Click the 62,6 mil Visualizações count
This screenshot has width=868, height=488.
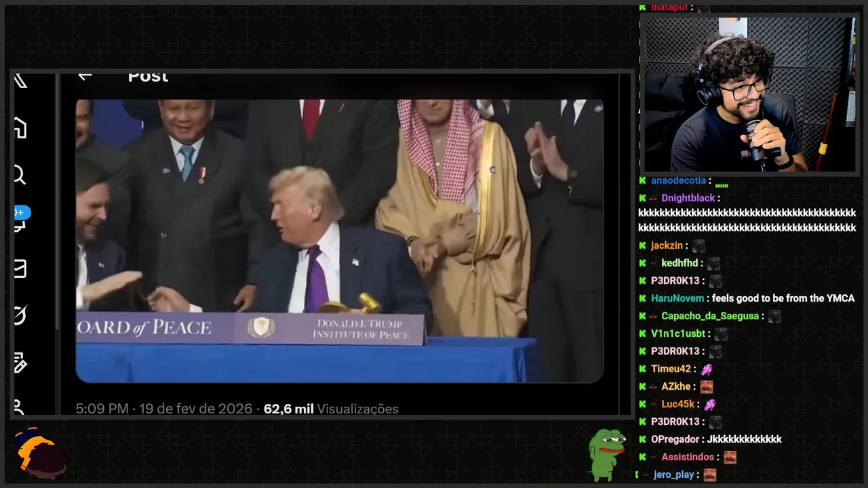pyautogui.click(x=331, y=409)
